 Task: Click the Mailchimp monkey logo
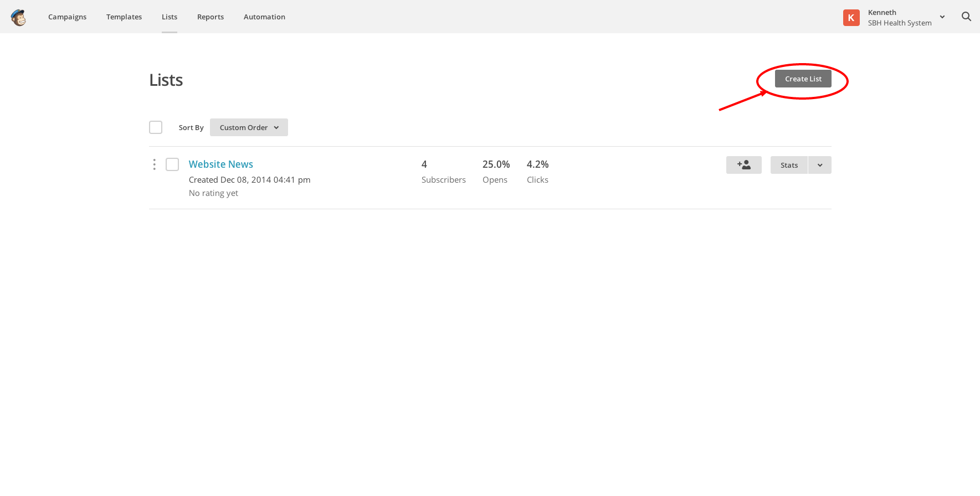tap(18, 18)
